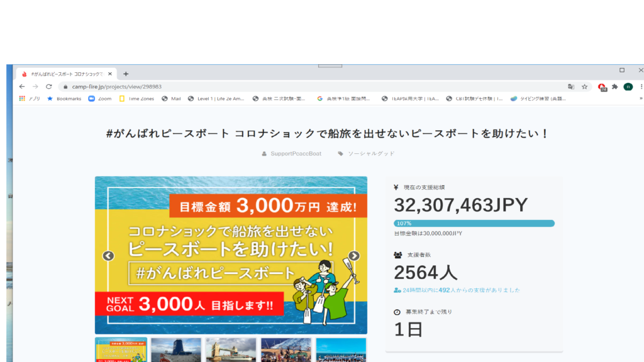644x362 pixels.
Task: Bookmark this page with the star icon
Action: coord(584,87)
